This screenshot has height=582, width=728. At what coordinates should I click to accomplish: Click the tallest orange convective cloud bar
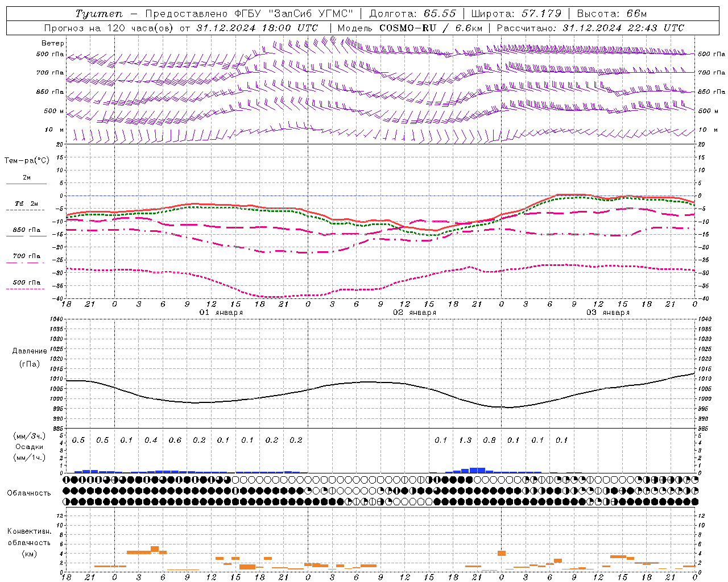tap(155, 550)
